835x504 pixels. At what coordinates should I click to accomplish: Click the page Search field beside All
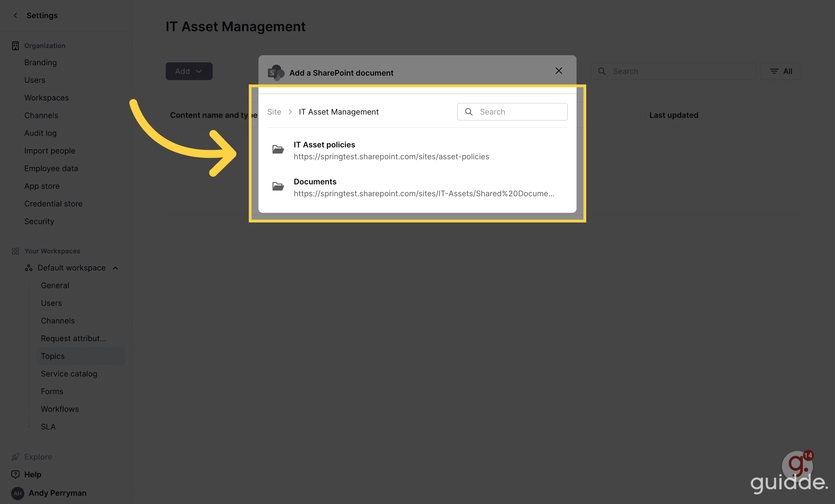click(673, 71)
